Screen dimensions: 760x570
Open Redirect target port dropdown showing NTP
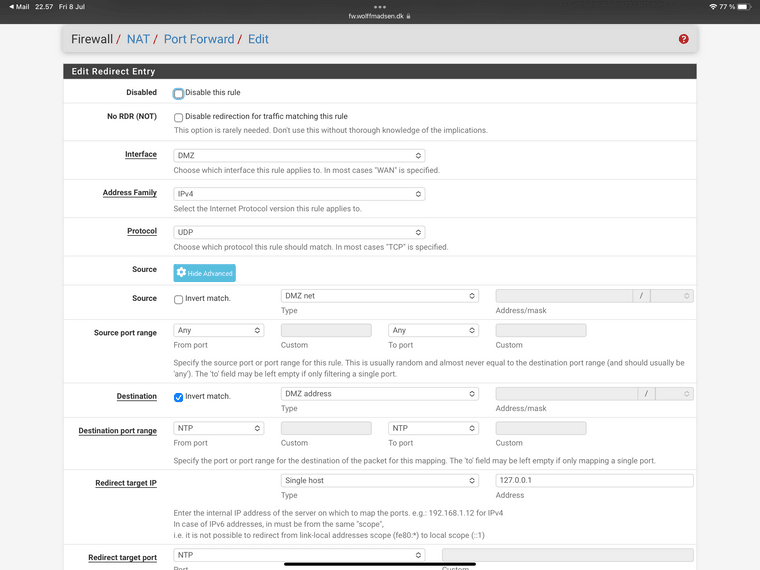pyautogui.click(x=299, y=555)
